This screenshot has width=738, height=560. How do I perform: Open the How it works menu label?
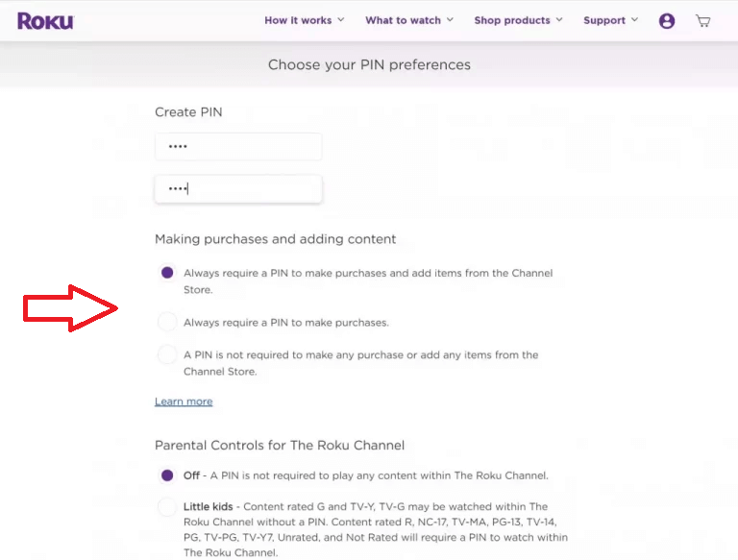(298, 20)
